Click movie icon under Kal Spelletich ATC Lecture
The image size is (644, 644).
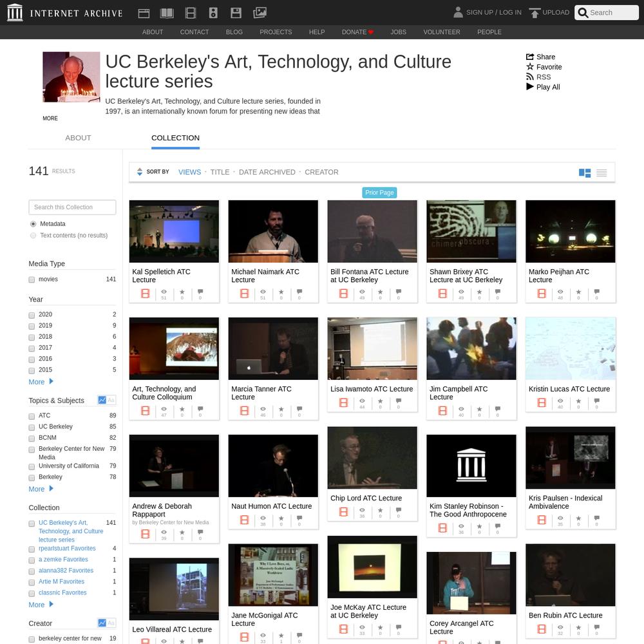point(146,294)
